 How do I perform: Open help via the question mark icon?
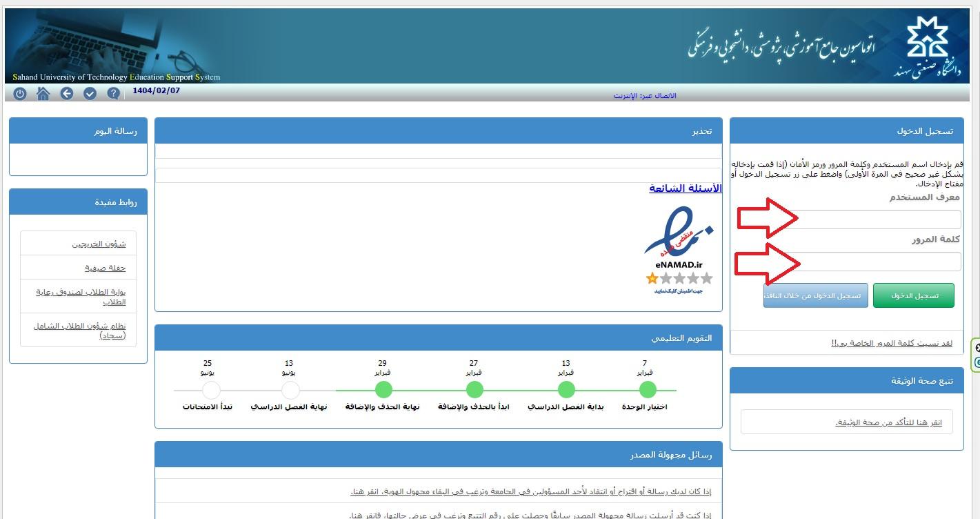(x=114, y=94)
